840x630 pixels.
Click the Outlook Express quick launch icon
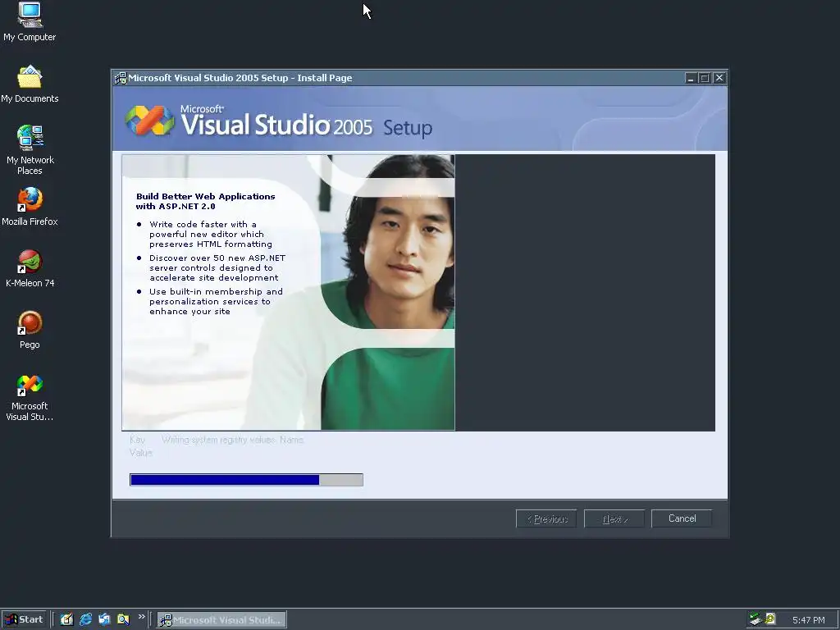tap(104, 619)
